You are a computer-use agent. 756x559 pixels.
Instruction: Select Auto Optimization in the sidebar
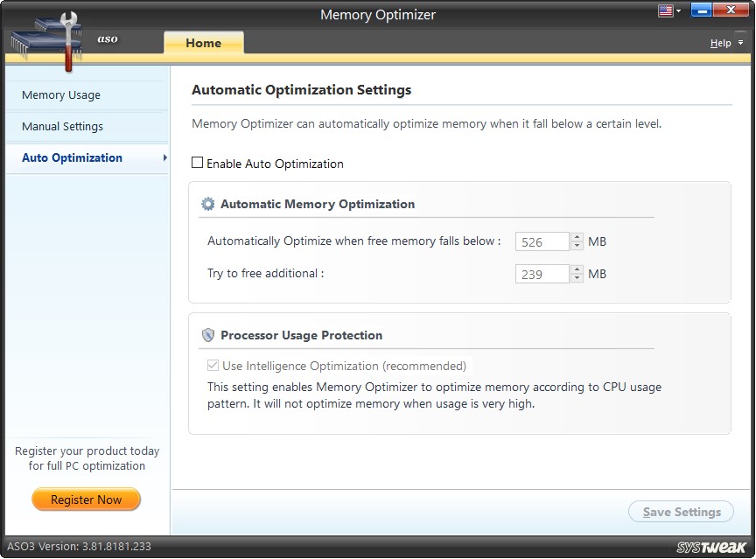coord(71,158)
